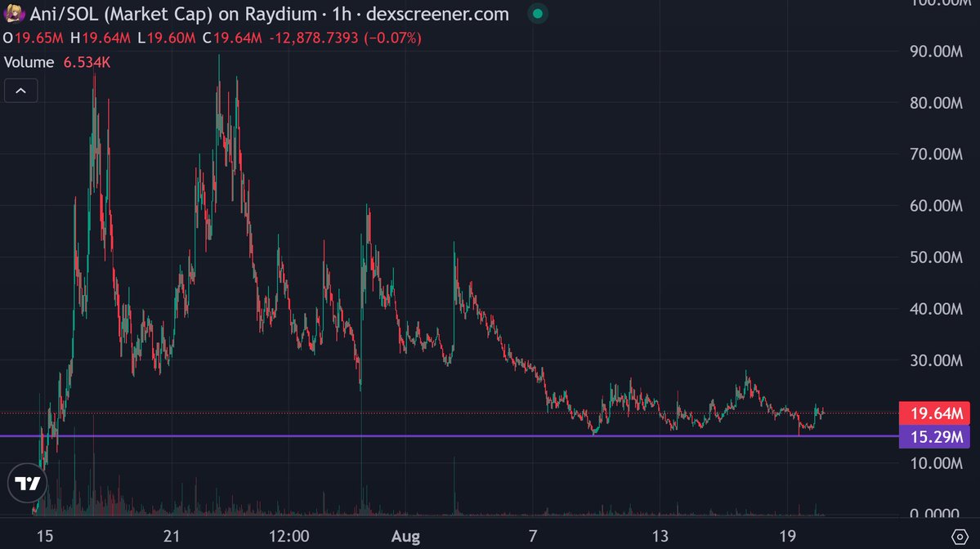Click the Aug label on time axis

click(405, 536)
